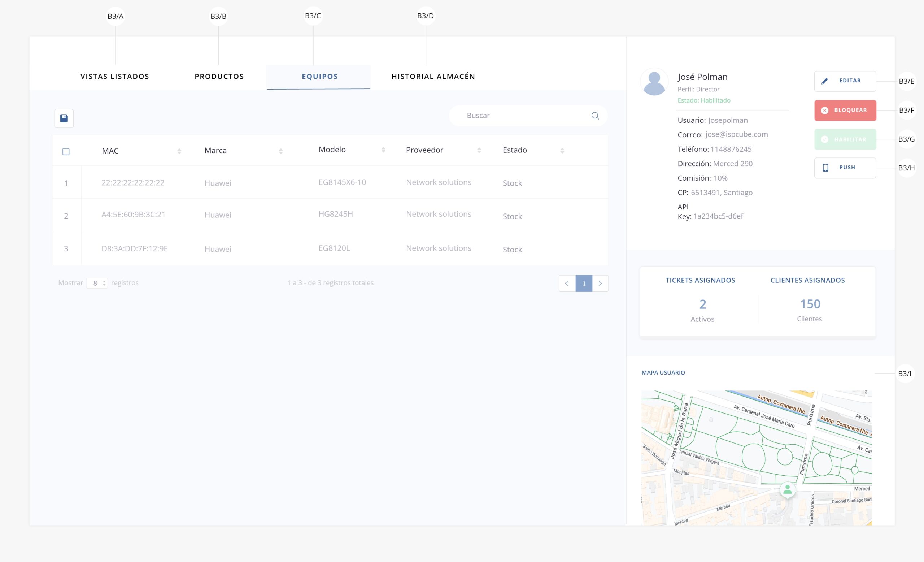
Task: Click the search magnifier icon
Action: coord(595,116)
